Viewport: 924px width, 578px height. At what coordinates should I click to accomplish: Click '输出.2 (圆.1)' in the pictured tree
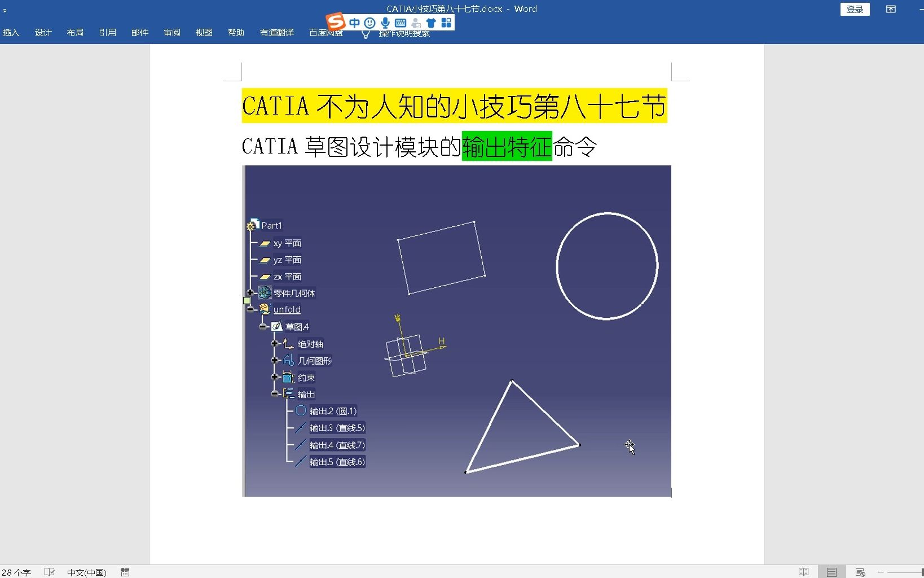point(333,411)
